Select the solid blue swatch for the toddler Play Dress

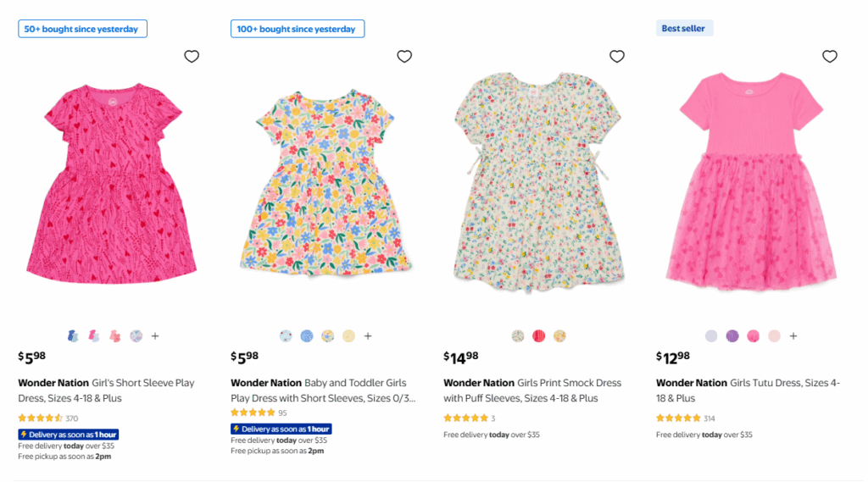tap(307, 336)
